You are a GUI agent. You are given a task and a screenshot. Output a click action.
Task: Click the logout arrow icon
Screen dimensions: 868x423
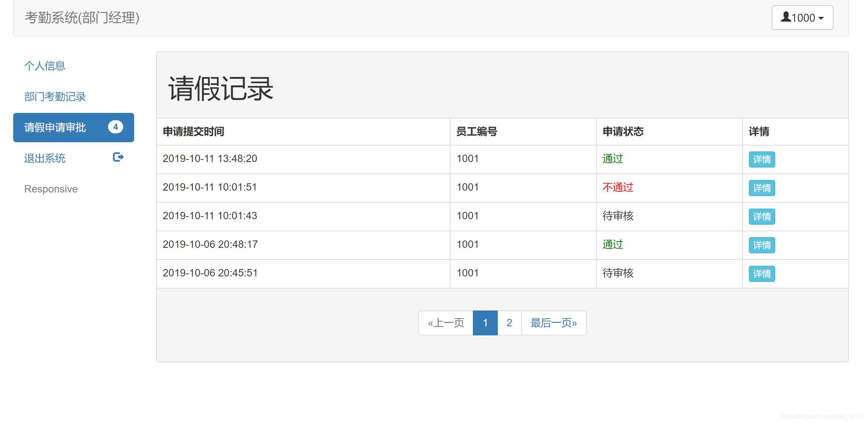pos(118,157)
